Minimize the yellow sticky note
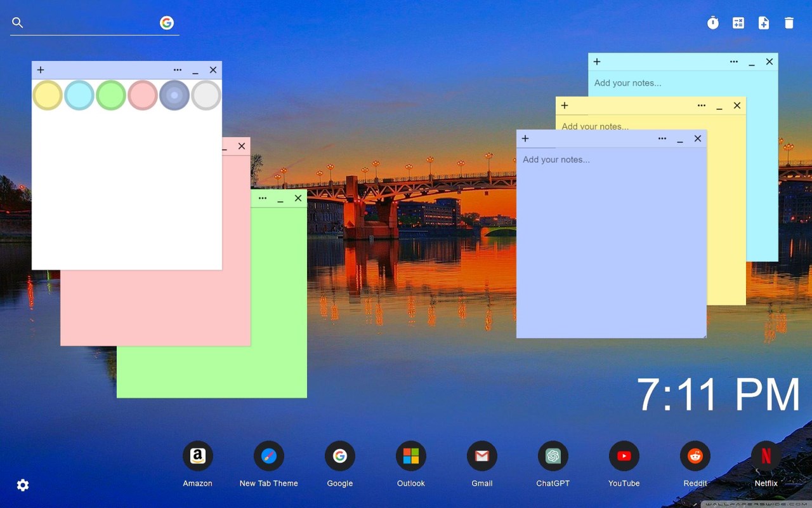The image size is (812, 508). coord(719,106)
